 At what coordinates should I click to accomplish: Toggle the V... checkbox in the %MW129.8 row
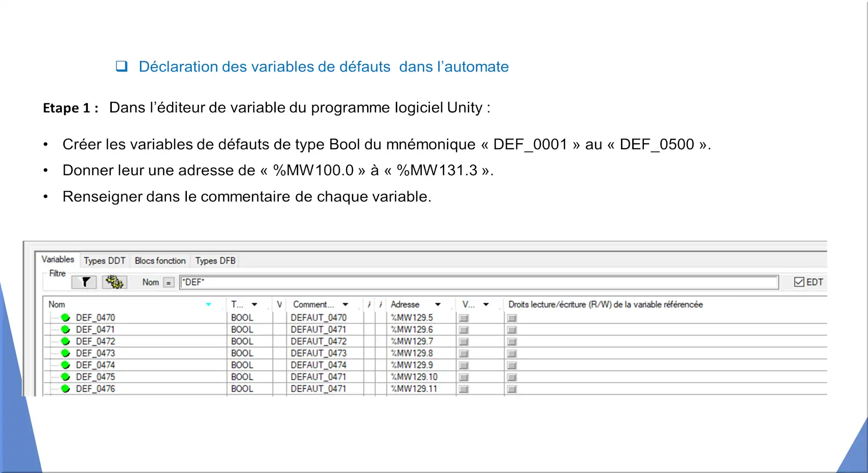pos(464,353)
